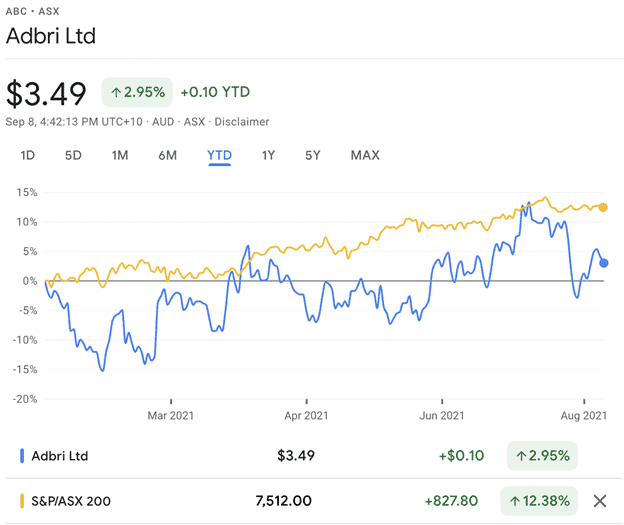Show the 5Y chart range
Image resolution: width=624 pixels, height=525 pixels.
(313, 155)
